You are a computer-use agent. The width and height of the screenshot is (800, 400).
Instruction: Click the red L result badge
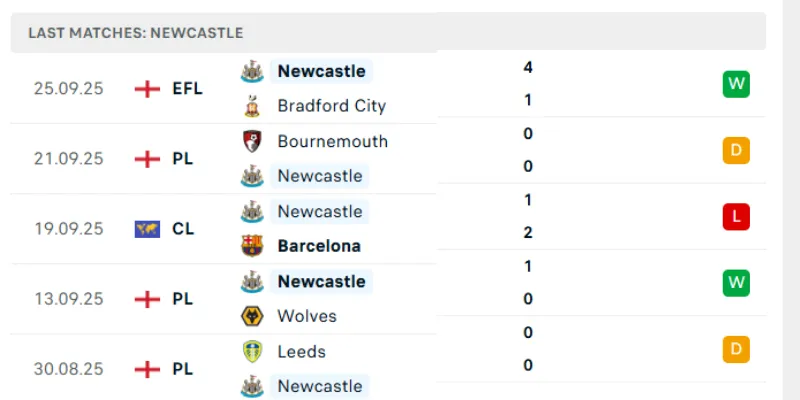tap(736, 217)
